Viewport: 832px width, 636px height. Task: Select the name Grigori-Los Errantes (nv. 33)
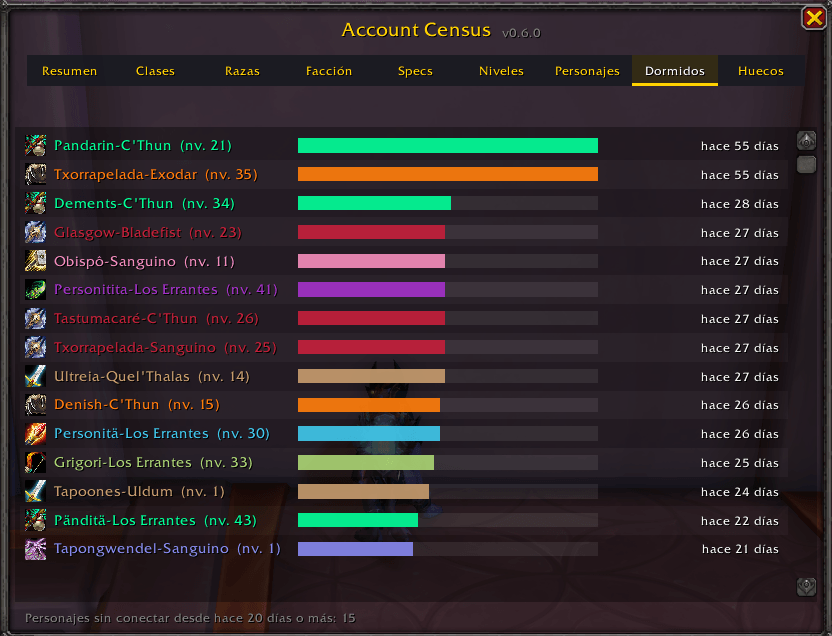(153, 463)
